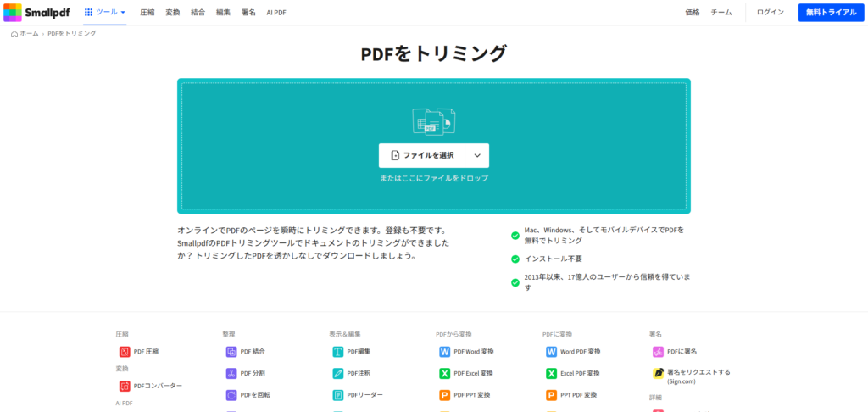Open the PDF編集 link
This screenshot has height=412, width=868.
click(x=359, y=352)
